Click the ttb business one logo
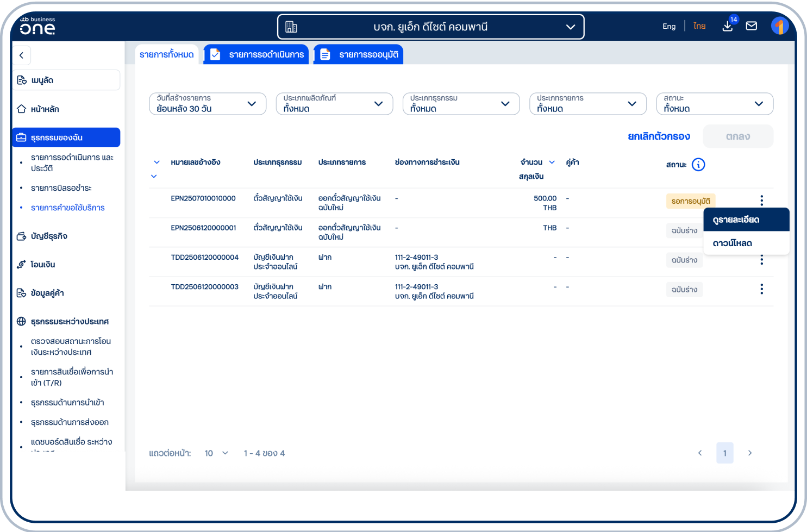This screenshot has width=807, height=532. (x=37, y=26)
